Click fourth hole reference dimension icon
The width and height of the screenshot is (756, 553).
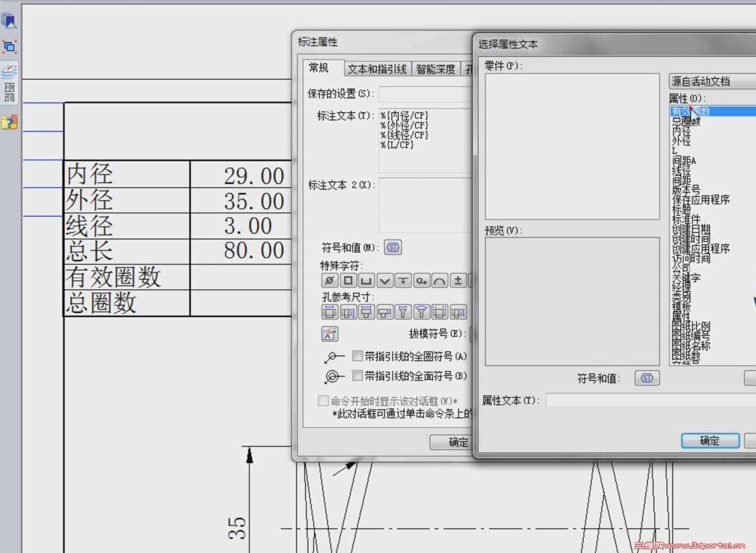384,313
